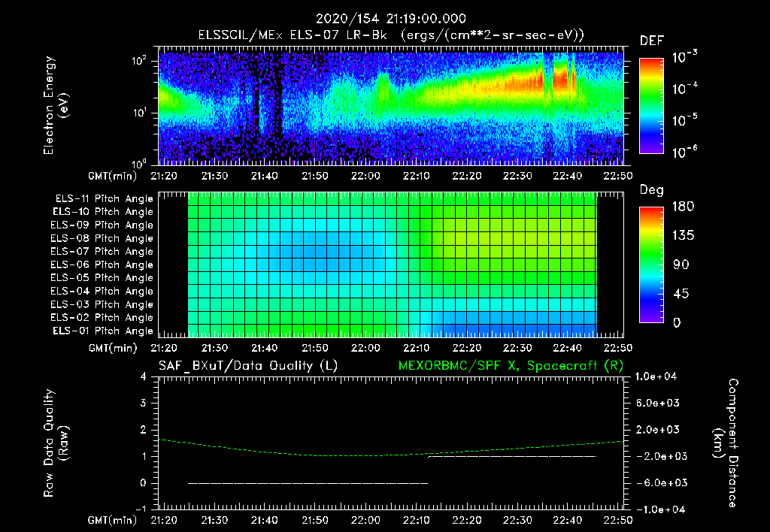
Task: Click the ELS-01 Pitch Angle row label
Action: 103,331
